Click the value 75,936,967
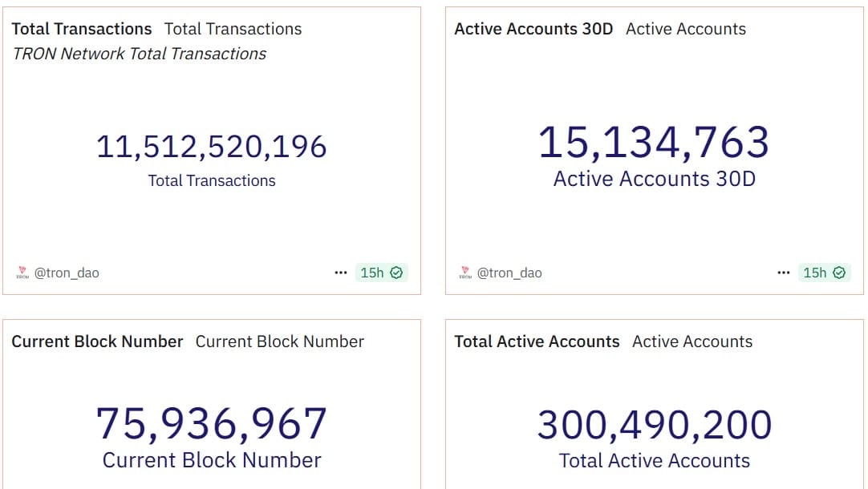The width and height of the screenshot is (868, 489). point(211,422)
